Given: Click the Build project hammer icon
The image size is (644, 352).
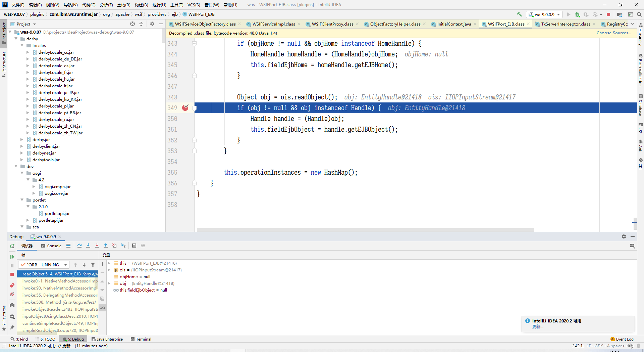Looking at the screenshot, I should point(519,14).
